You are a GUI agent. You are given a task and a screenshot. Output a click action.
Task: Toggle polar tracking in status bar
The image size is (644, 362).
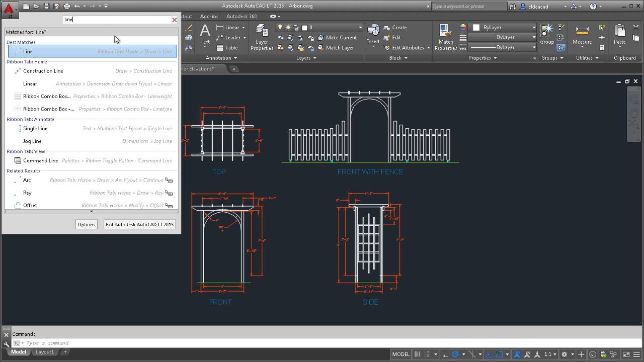coord(456,354)
